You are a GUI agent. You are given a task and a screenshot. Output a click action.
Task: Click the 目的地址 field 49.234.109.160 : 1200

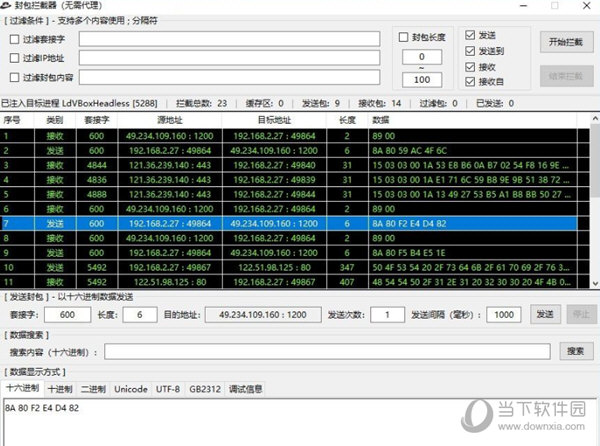pyautogui.click(x=263, y=314)
